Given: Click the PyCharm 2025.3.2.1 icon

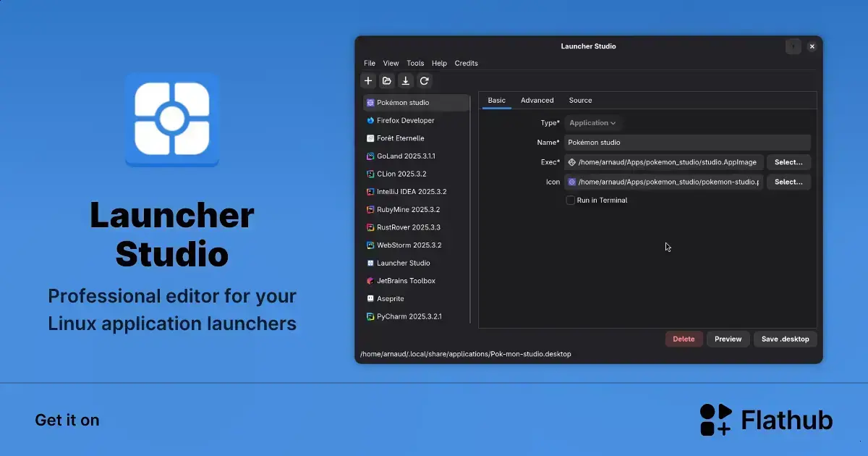Looking at the screenshot, I should coord(370,317).
